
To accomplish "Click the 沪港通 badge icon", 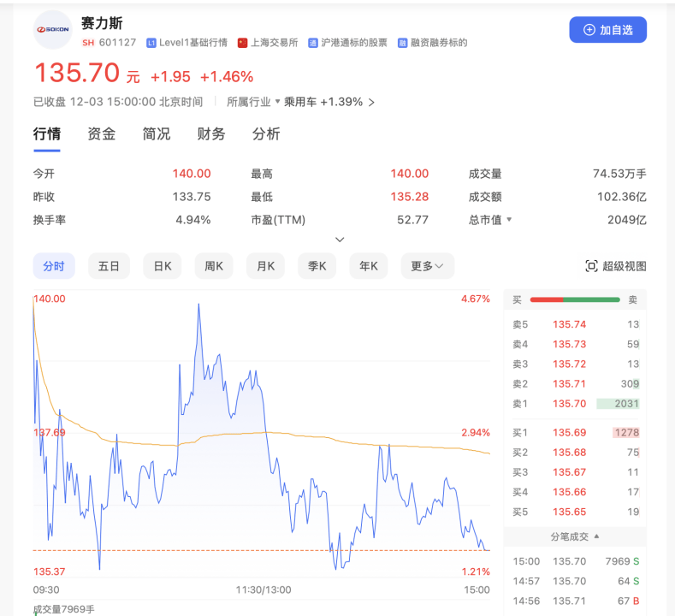I will (313, 43).
